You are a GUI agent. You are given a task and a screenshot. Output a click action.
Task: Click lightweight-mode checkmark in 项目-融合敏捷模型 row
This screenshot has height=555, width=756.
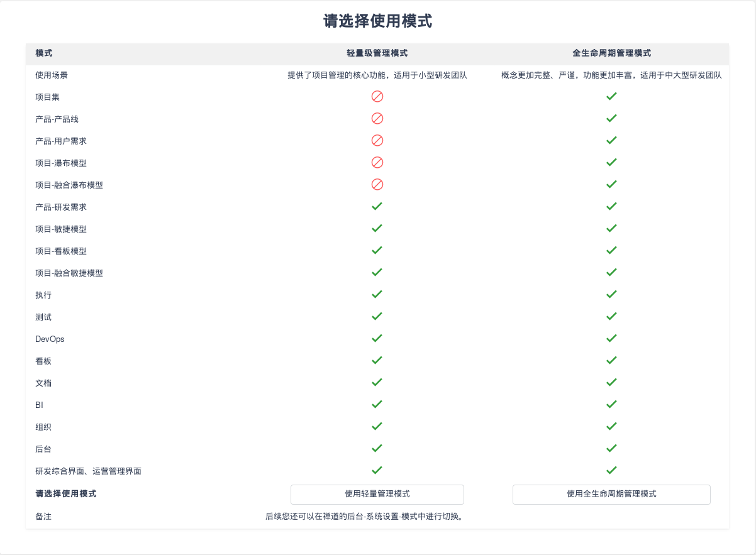[377, 272]
